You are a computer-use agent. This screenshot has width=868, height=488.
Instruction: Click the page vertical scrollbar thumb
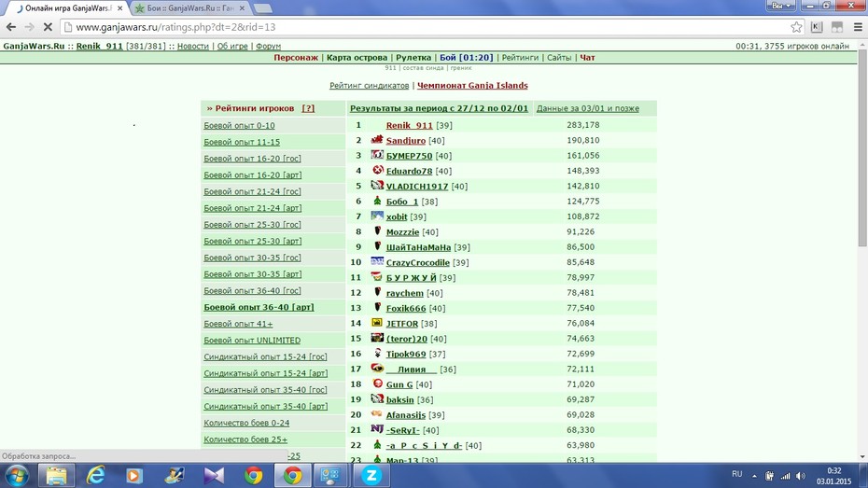coord(862,146)
